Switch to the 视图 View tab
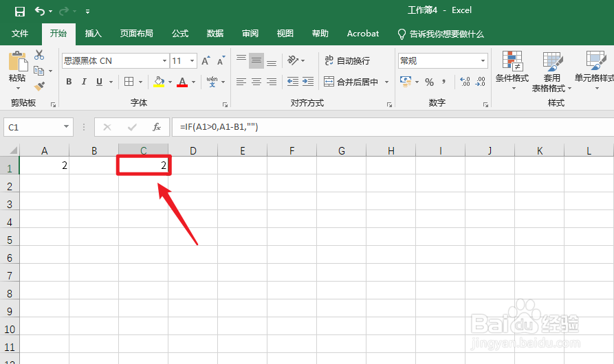The height and width of the screenshot is (364, 614). [285, 34]
